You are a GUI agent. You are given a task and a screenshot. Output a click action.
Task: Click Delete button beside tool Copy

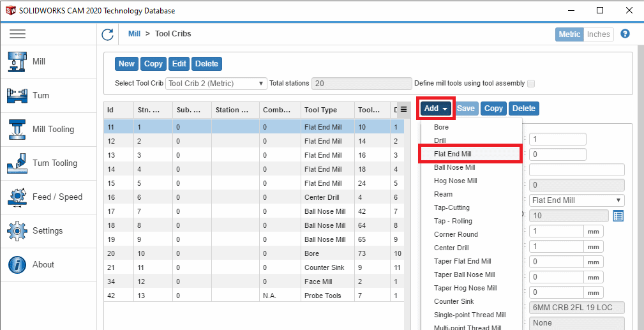click(523, 109)
